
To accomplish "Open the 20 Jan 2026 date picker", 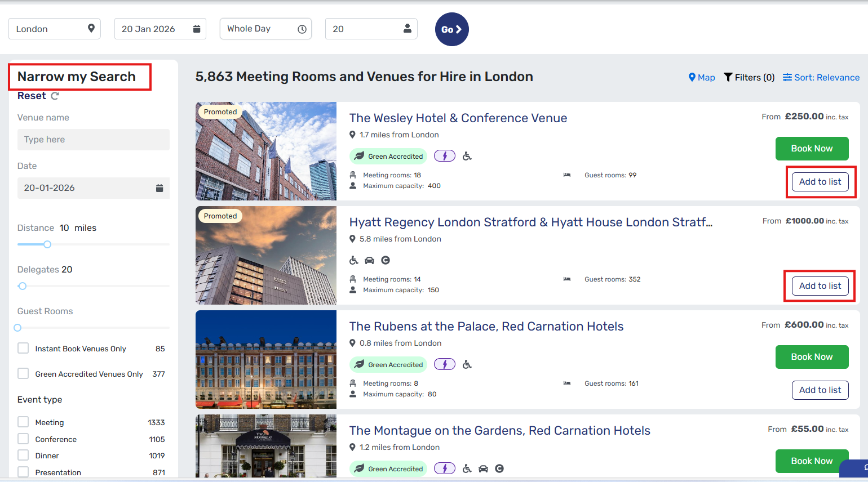I will tap(160, 29).
